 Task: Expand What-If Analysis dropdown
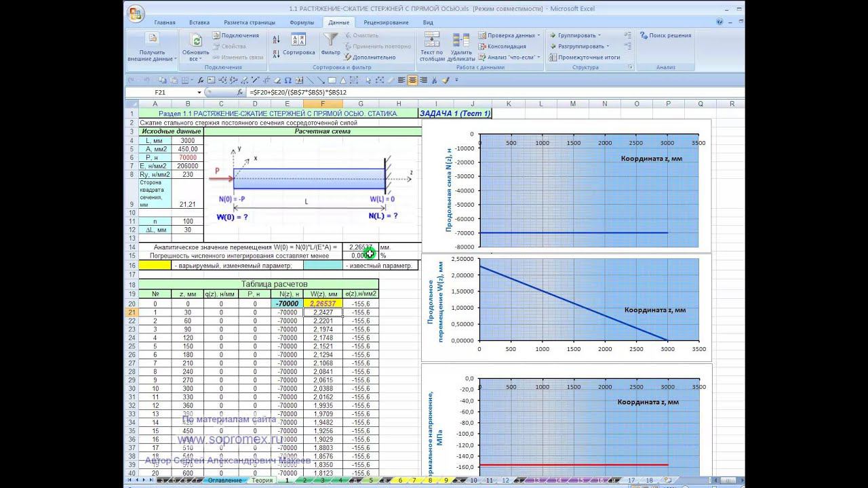pos(538,57)
